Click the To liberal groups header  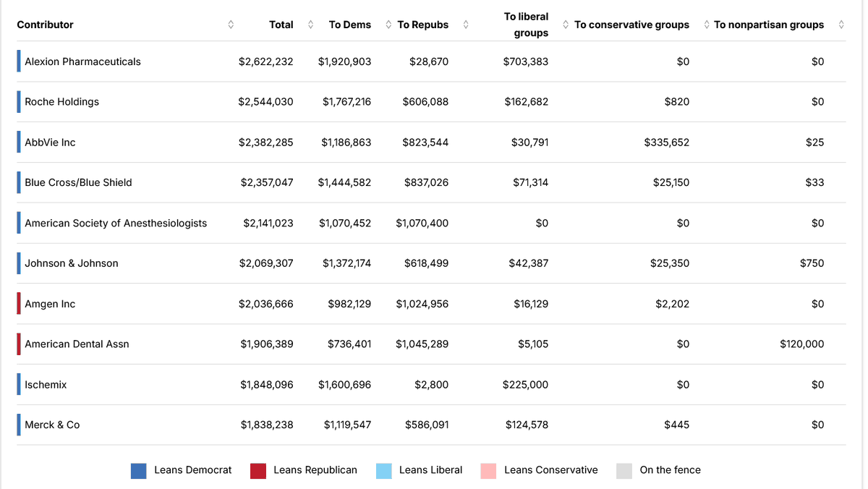527,25
